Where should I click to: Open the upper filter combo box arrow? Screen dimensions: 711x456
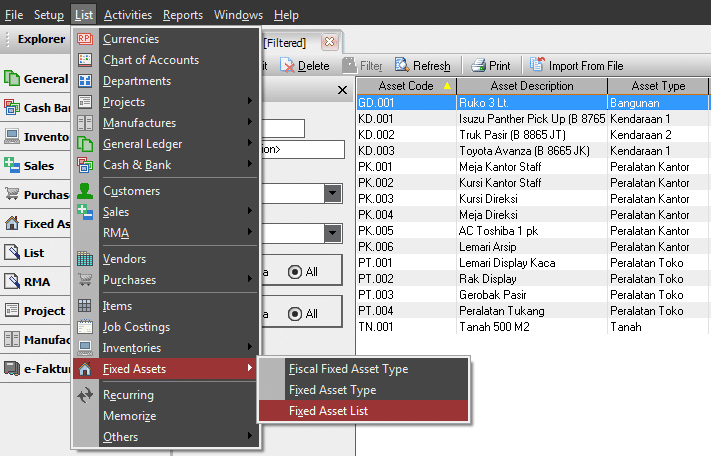[x=333, y=193]
